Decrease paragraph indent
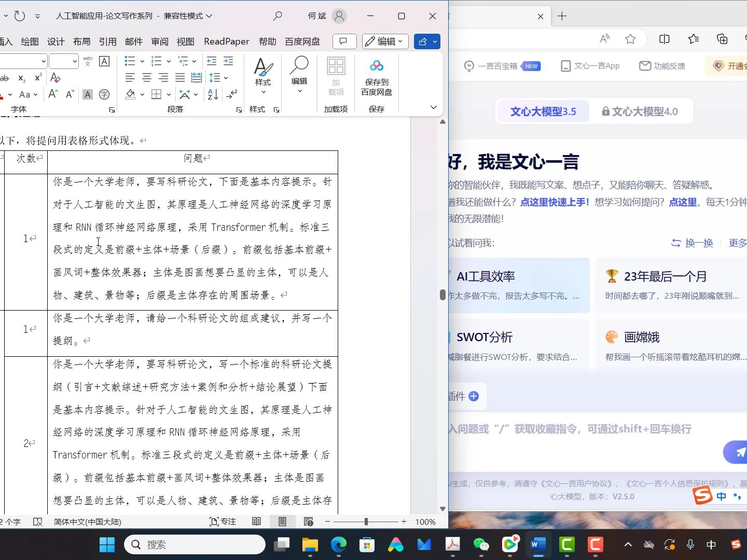747x560 pixels. [212, 61]
